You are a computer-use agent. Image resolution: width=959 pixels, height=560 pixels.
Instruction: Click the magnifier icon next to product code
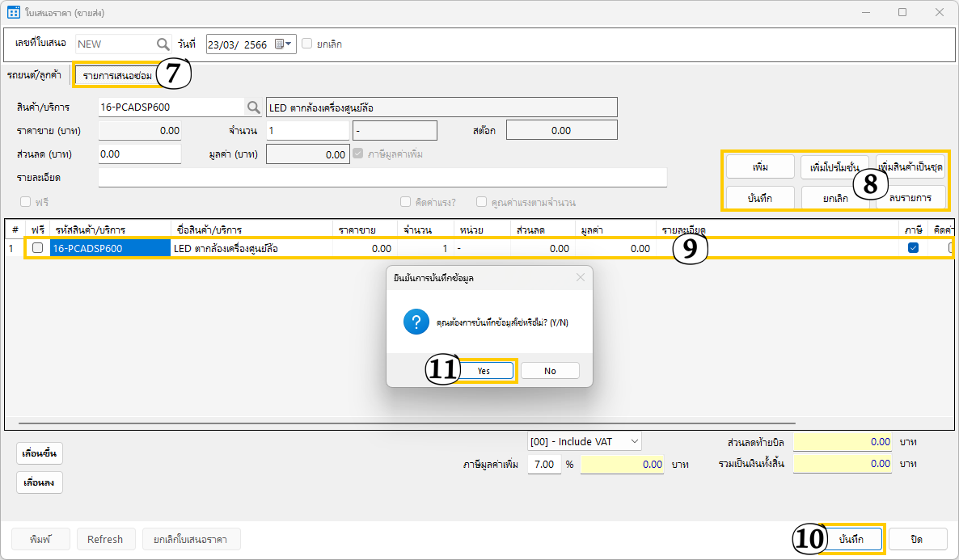coord(254,107)
